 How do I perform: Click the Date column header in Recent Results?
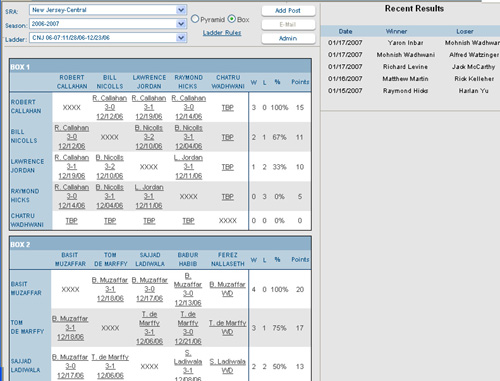tap(345, 31)
